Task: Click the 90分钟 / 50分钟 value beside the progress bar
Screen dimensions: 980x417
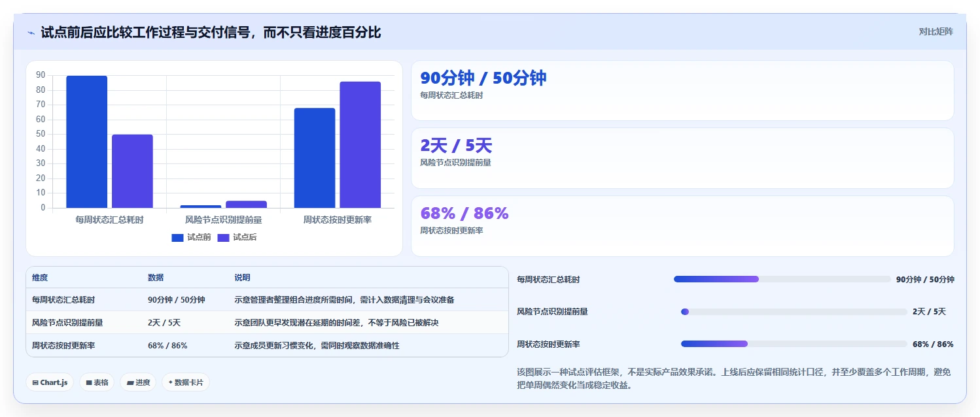Action: (925, 279)
